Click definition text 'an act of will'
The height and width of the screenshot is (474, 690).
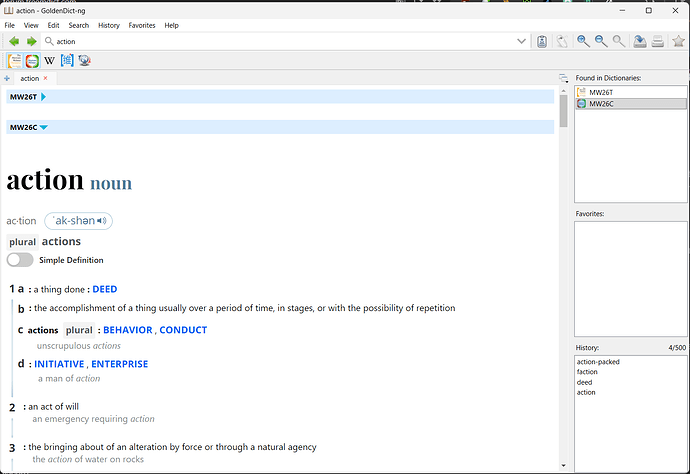[x=54, y=407]
